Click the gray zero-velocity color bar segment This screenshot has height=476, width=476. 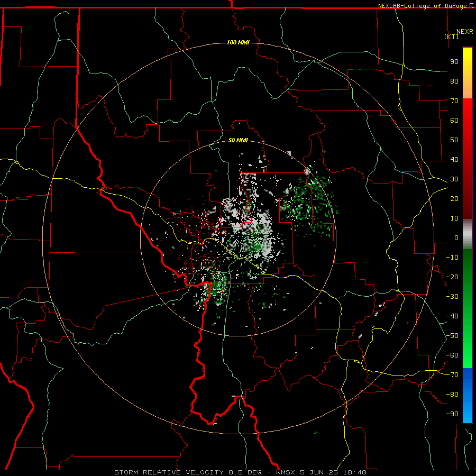(467, 234)
